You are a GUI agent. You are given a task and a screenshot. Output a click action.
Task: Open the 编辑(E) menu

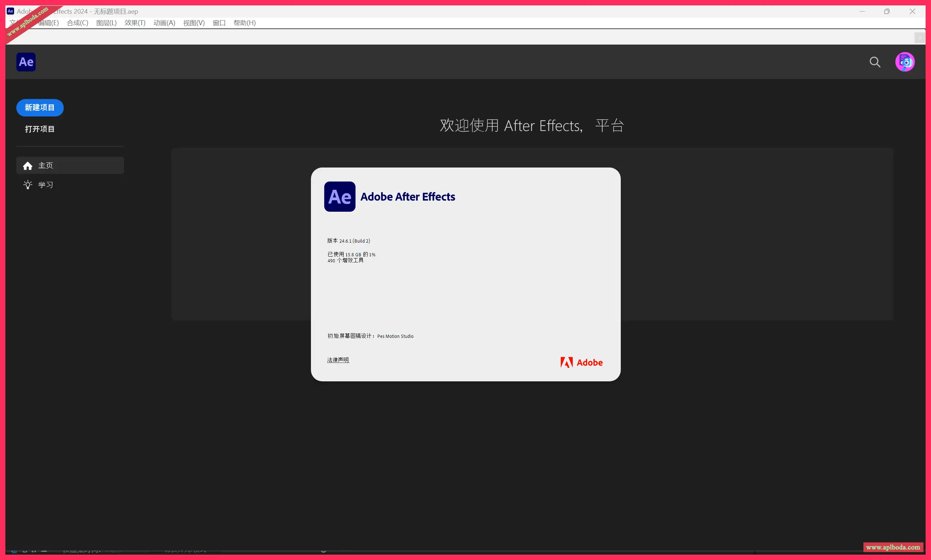pos(48,23)
